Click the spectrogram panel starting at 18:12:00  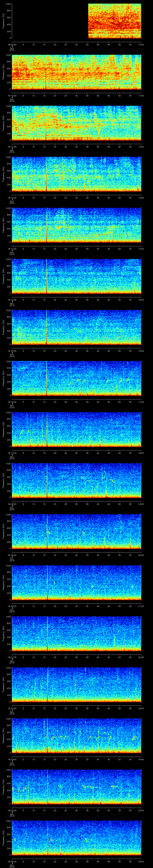[77, 174]
